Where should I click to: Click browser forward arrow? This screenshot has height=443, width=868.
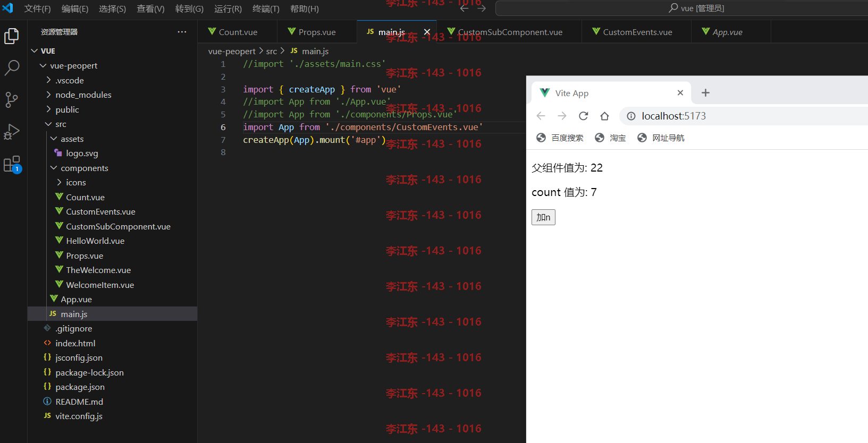562,116
